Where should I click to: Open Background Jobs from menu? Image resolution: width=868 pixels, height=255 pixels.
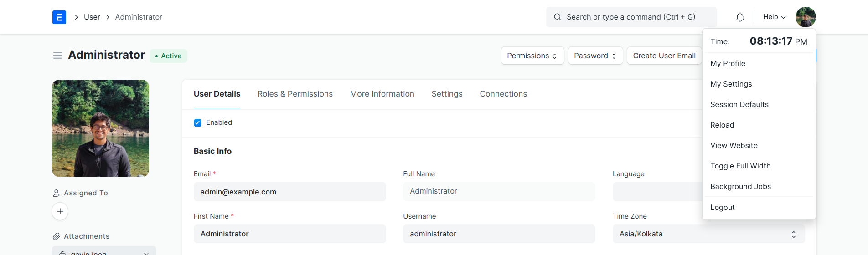(x=759, y=186)
